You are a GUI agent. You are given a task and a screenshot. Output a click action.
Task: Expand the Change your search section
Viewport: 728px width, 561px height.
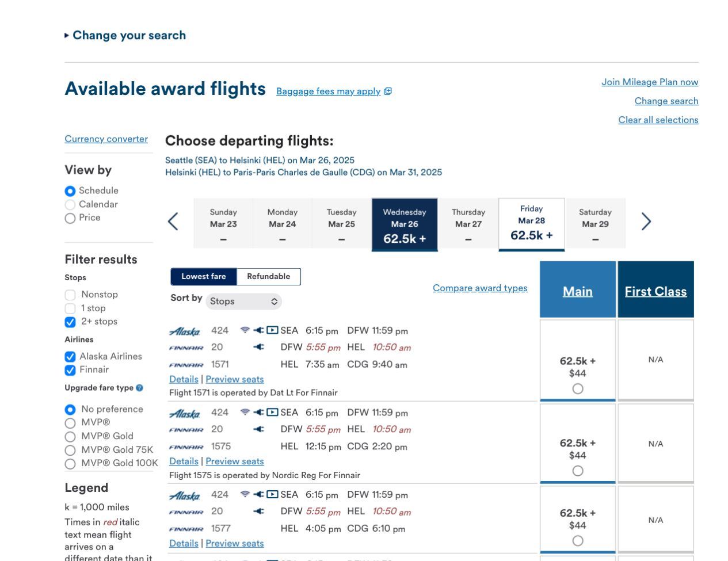pos(125,35)
